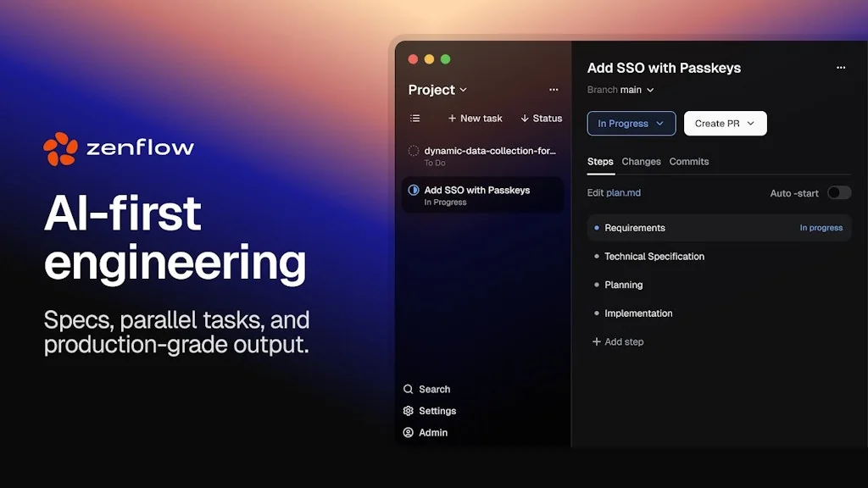
Task: Open the sidebar three-dots project menu
Action: (554, 90)
